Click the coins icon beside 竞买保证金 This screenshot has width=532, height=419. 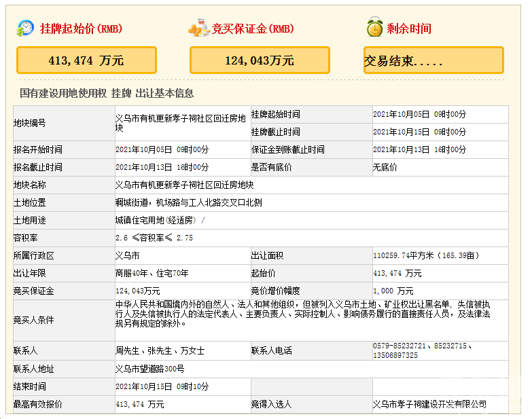point(198,29)
